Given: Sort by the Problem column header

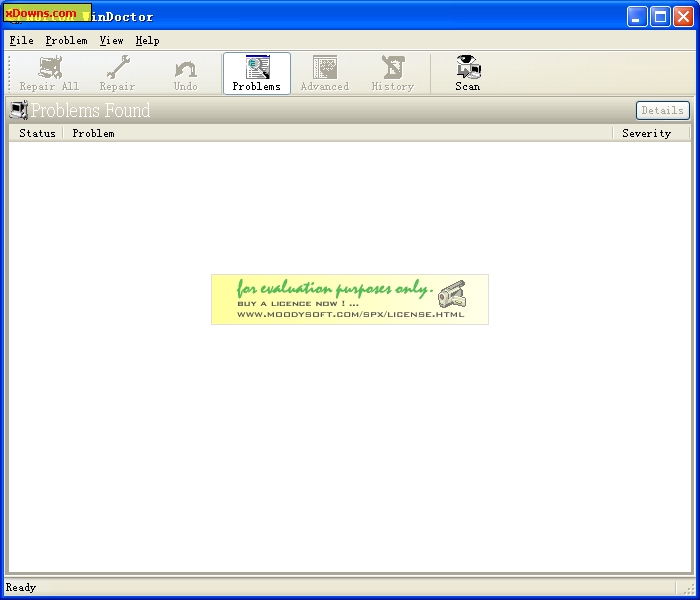Looking at the screenshot, I should coord(338,133).
